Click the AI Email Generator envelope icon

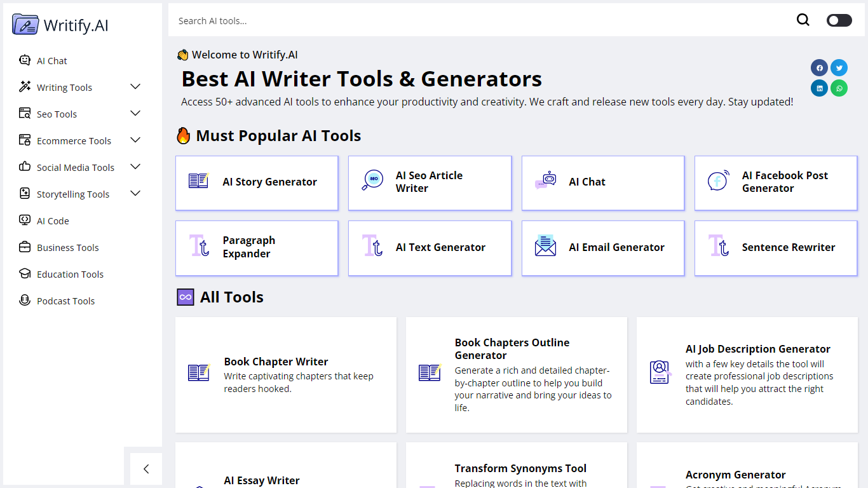click(545, 246)
